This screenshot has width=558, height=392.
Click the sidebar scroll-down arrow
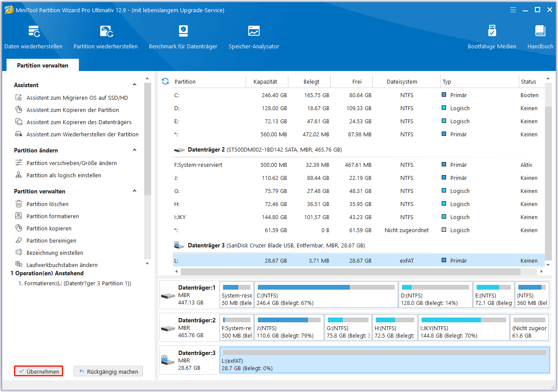(147, 264)
